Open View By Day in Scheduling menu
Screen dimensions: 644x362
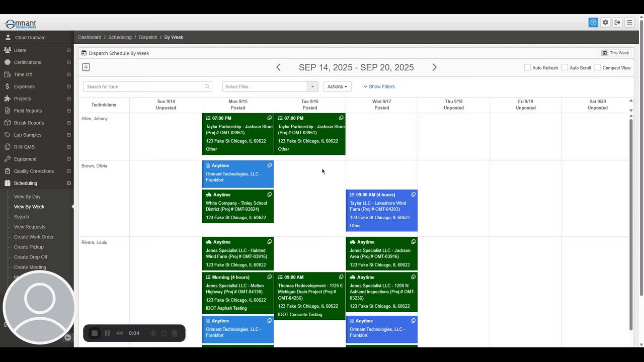27,197
